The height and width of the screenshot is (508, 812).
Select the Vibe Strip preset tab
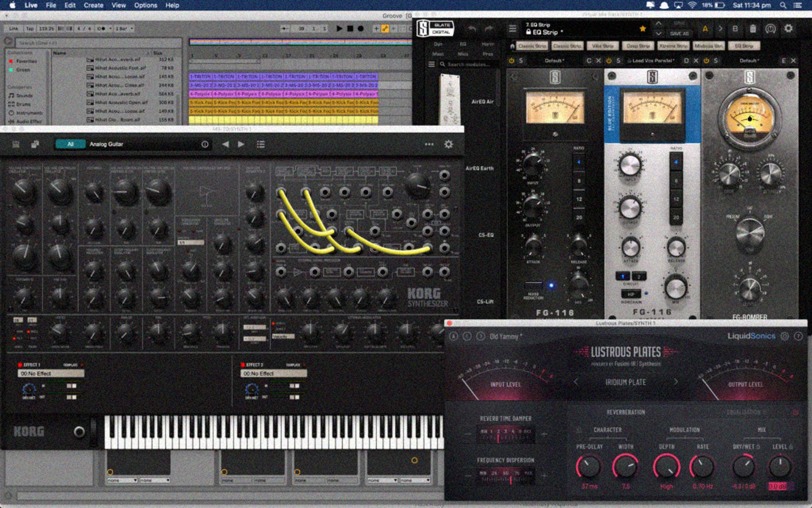[602, 46]
